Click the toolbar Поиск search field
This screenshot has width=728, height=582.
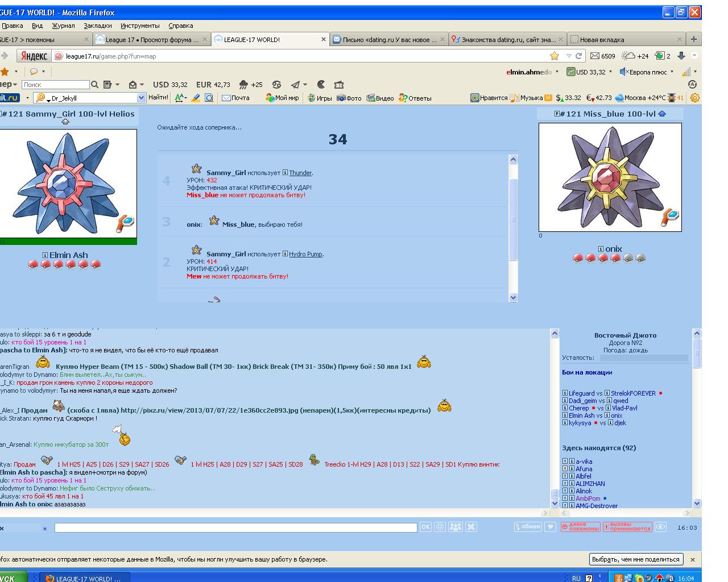point(56,85)
